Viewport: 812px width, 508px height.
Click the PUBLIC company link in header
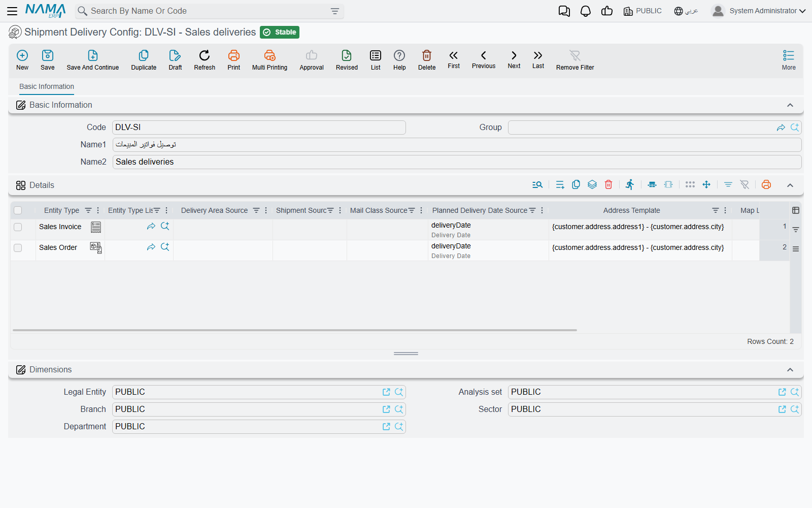coord(642,11)
